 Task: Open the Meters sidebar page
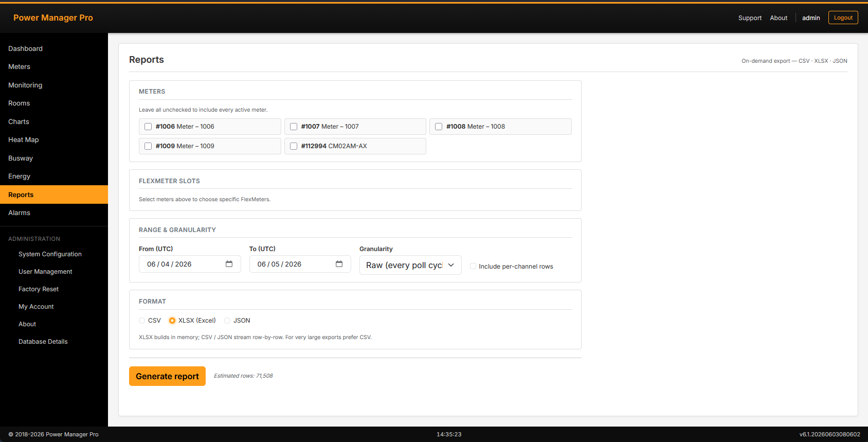(54, 67)
